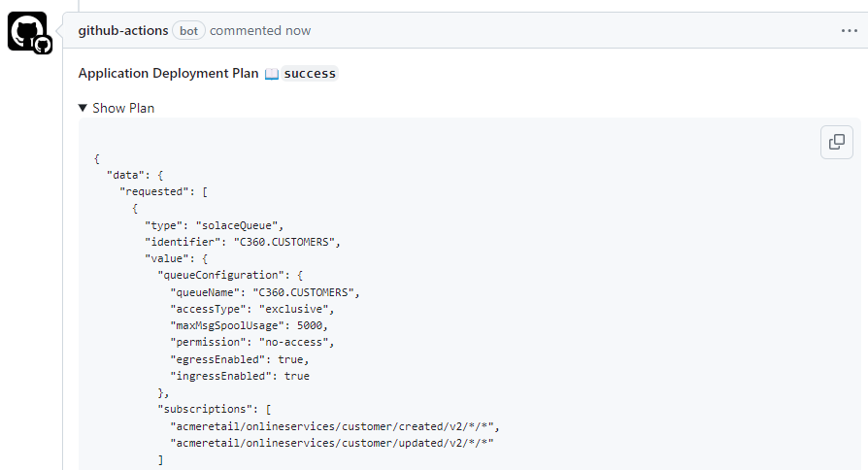
Task: Click the customer/updated/v2 subscription string
Action: pos(336,443)
